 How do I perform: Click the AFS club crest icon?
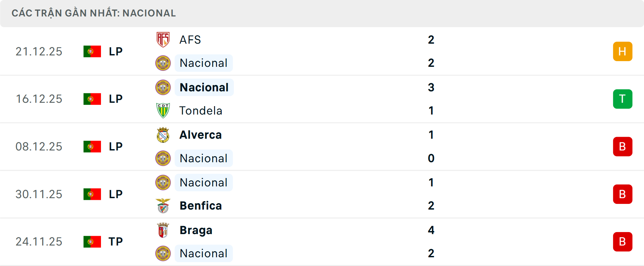163,40
